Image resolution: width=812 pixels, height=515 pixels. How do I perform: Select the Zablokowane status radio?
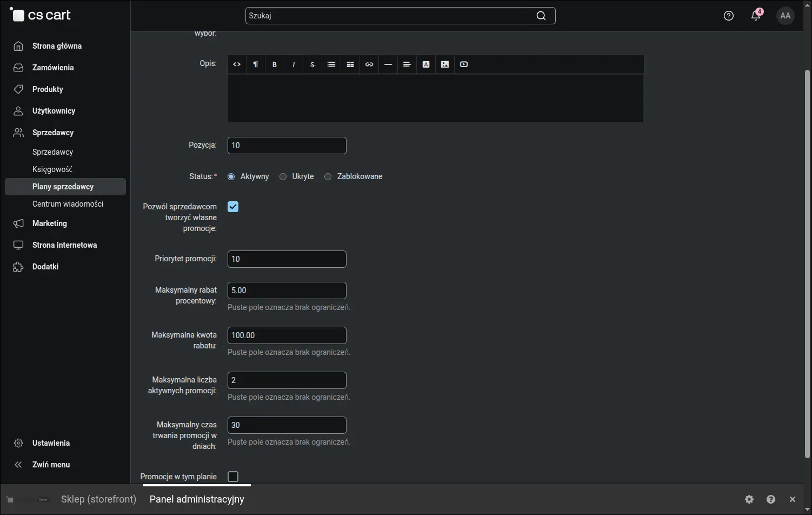coord(328,177)
